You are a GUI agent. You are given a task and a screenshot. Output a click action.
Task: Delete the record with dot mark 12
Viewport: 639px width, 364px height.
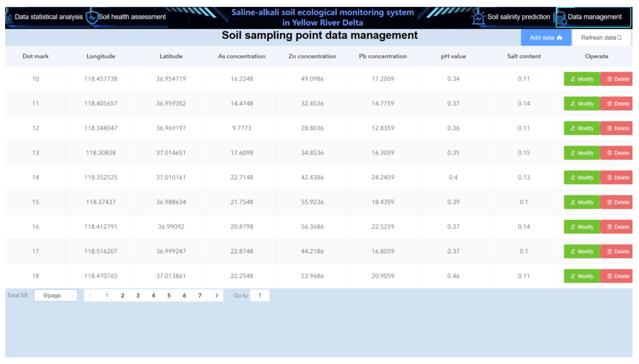(617, 128)
